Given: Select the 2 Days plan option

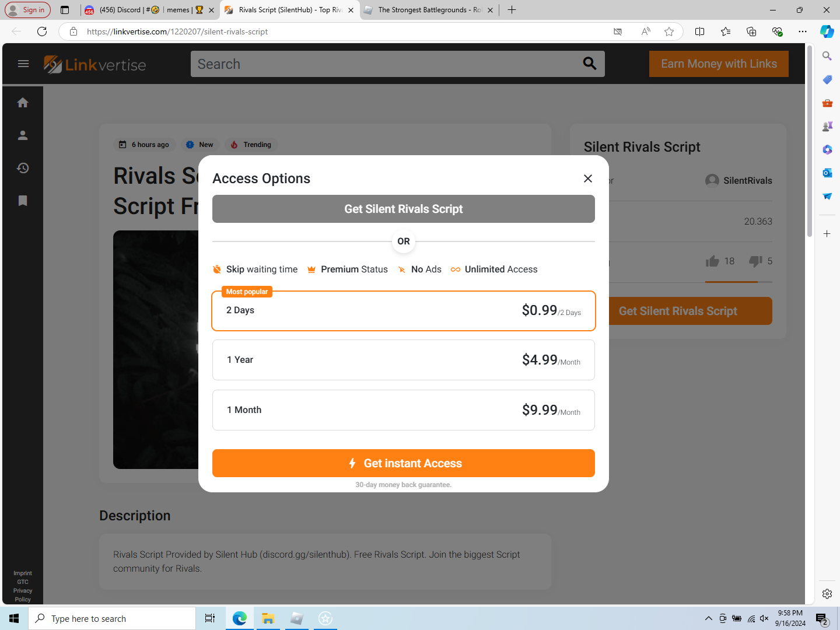Looking at the screenshot, I should 404,311.
